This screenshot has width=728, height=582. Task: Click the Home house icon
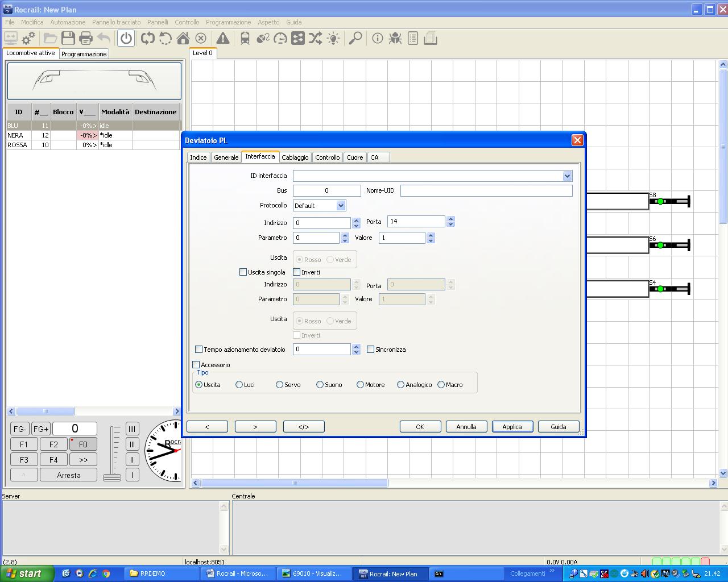(x=183, y=38)
